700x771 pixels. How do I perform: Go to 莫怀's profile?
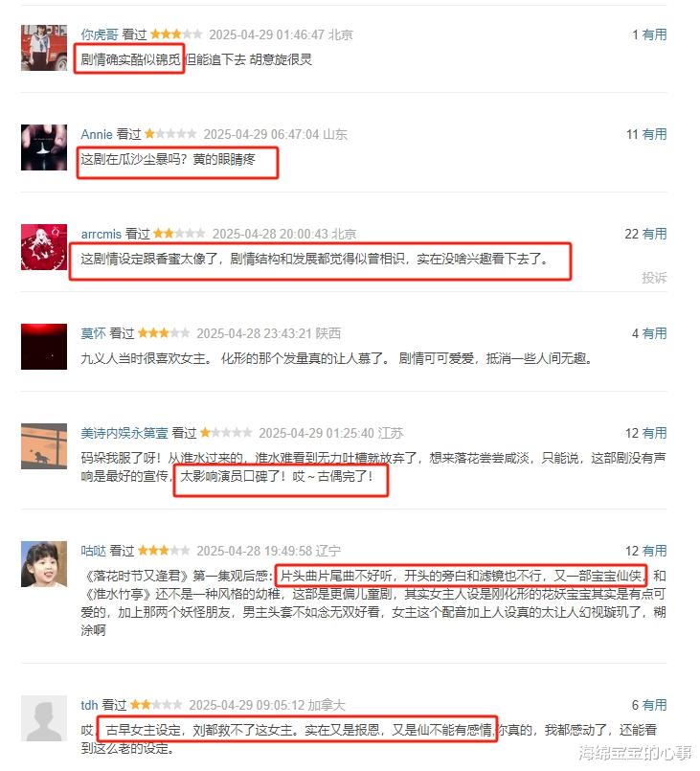click(94, 333)
